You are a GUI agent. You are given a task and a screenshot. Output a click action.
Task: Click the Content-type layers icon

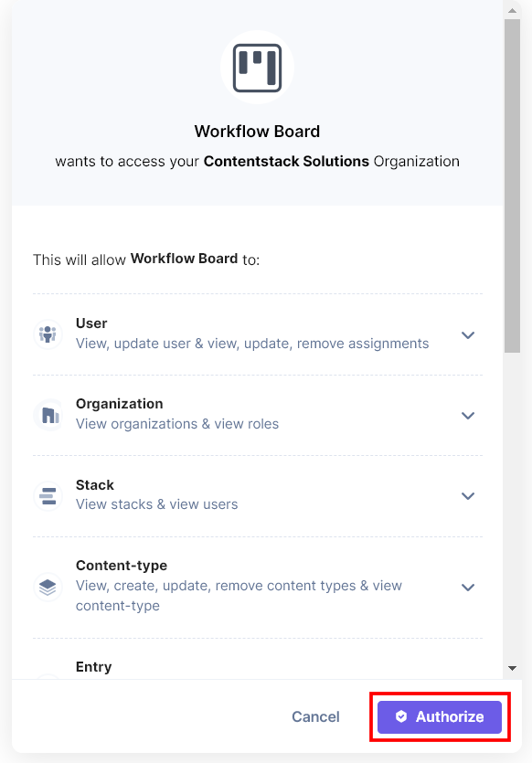(x=48, y=587)
